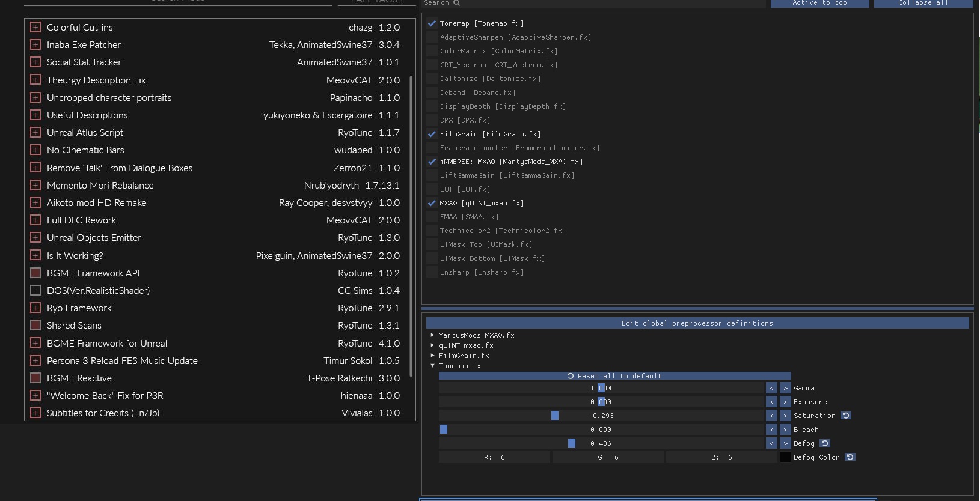
Task: Increase Exposure with right arrow
Action: (785, 402)
